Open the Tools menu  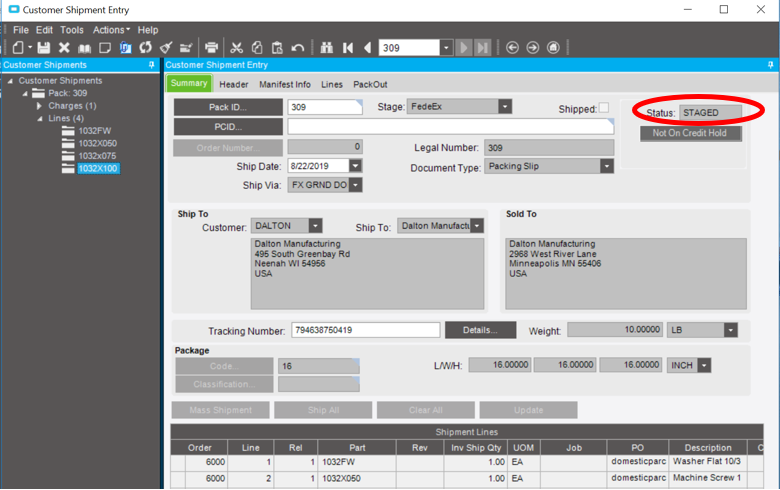coord(72,30)
